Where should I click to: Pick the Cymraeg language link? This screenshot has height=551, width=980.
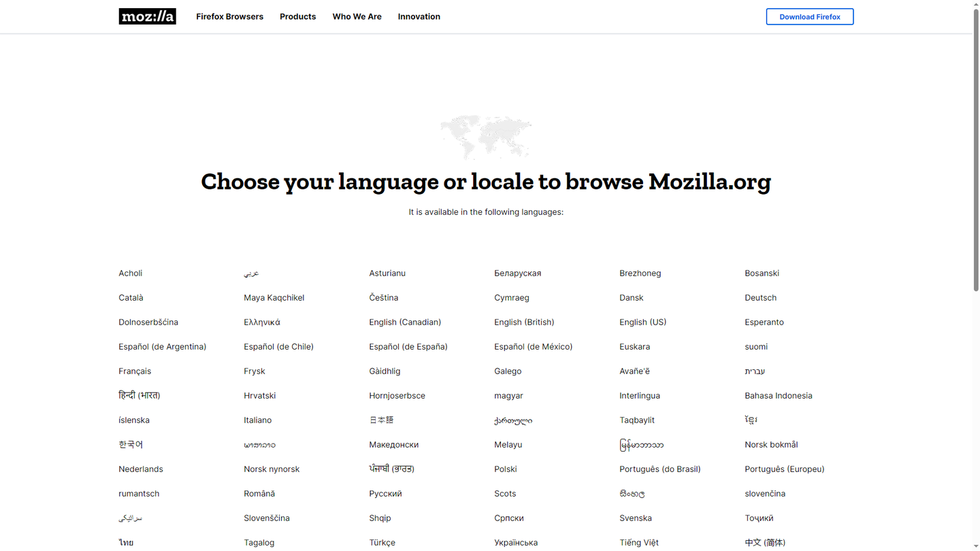(511, 297)
